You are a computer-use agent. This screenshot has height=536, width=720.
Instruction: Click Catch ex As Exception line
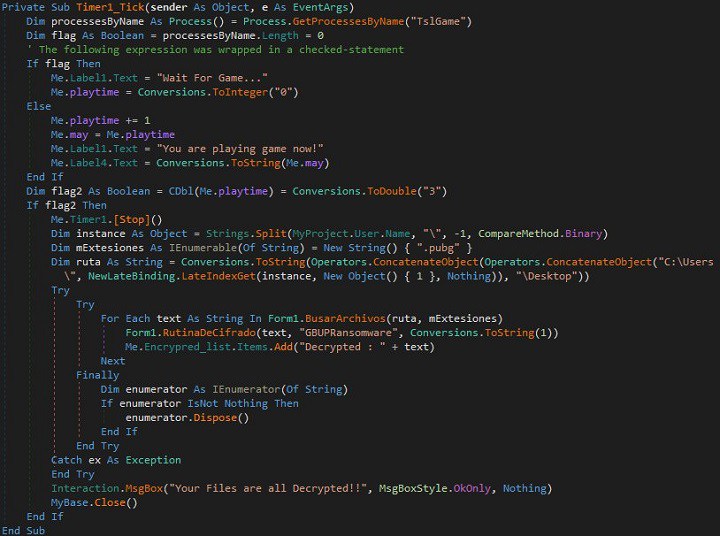[x=116, y=460]
